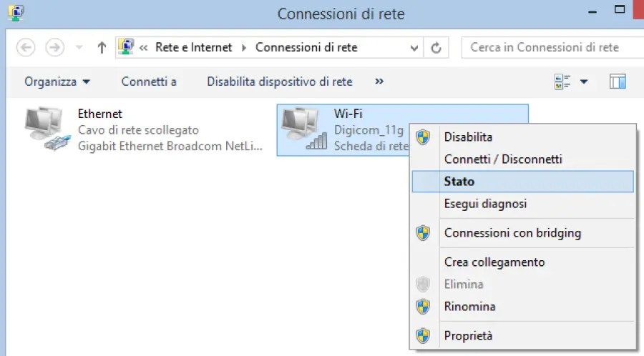644x356 pixels.
Task: Click the Wi-Fi connection name
Action: [x=348, y=114]
